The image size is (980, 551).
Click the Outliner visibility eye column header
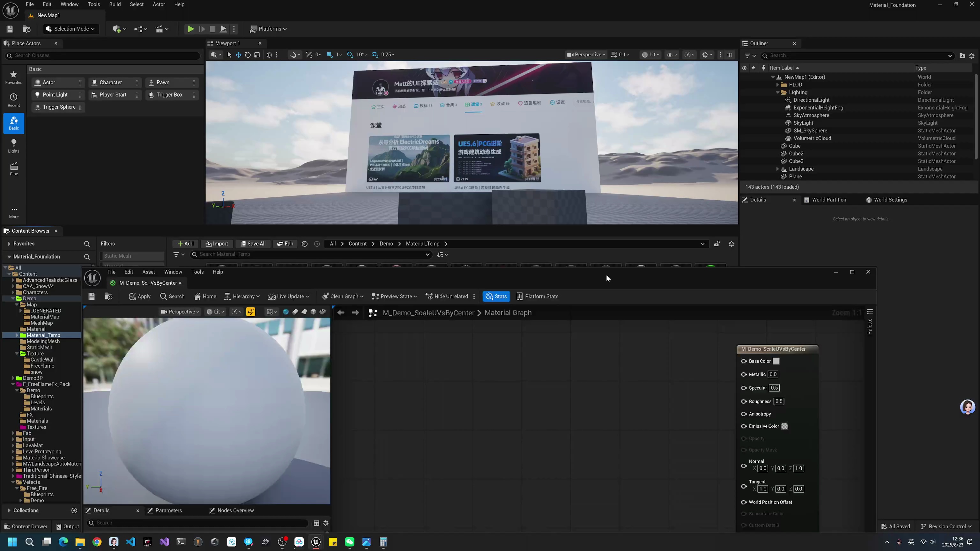(x=745, y=68)
